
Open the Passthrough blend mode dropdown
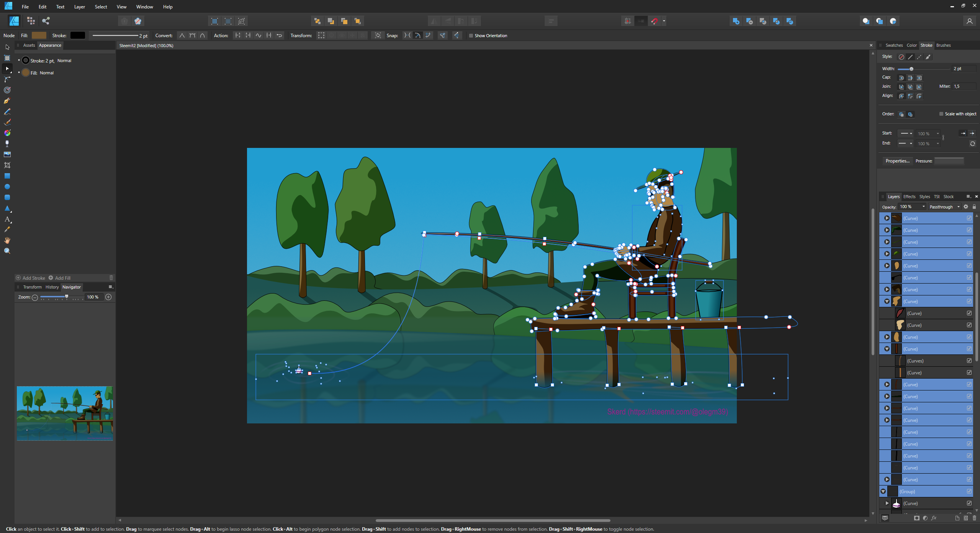tap(944, 207)
